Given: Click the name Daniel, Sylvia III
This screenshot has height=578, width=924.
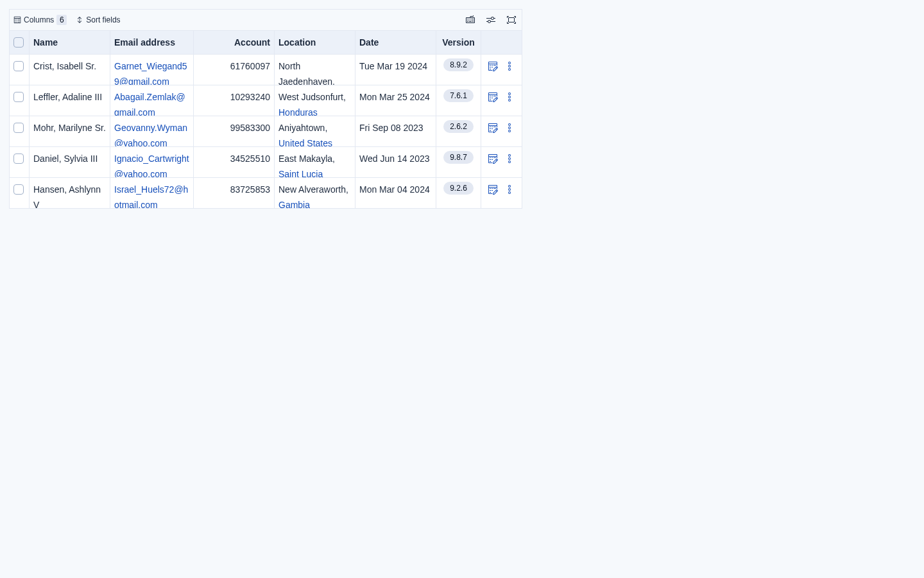Looking at the screenshot, I should pos(65,159).
